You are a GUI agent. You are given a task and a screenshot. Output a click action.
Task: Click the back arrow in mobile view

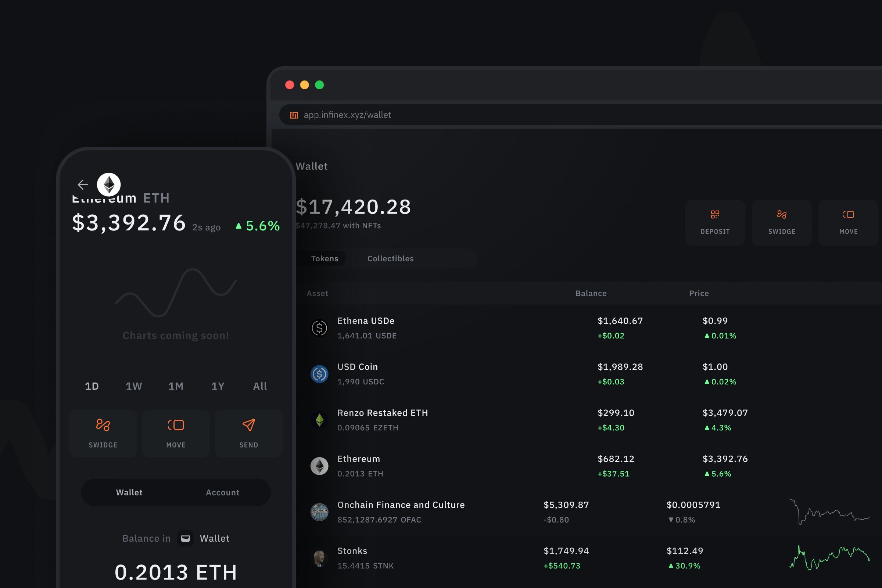(82, 184)
